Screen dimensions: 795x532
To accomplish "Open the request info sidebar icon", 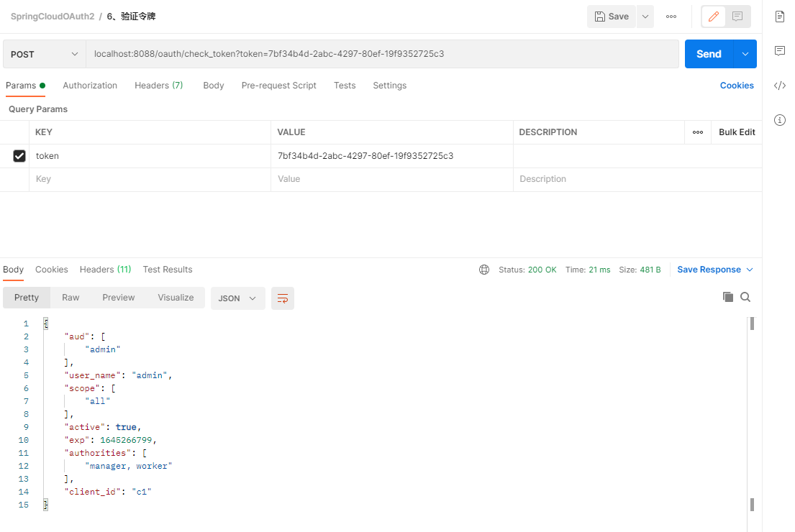I will coord(780,120).
